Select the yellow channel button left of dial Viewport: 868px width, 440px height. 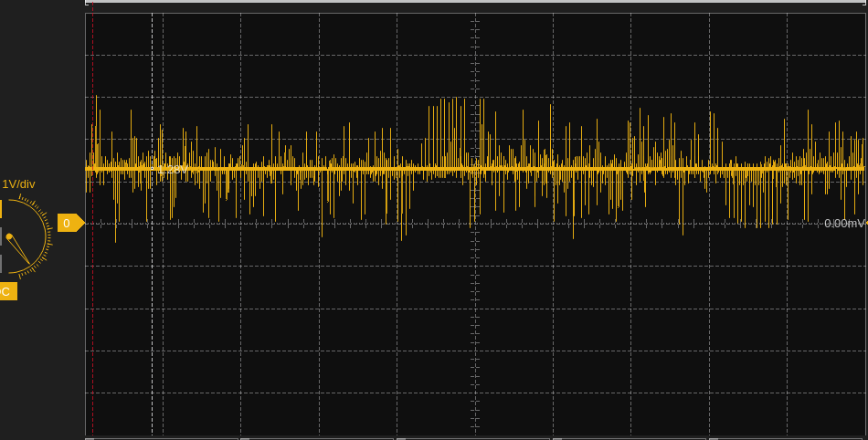pyautogui.click(x=1, y=210)
